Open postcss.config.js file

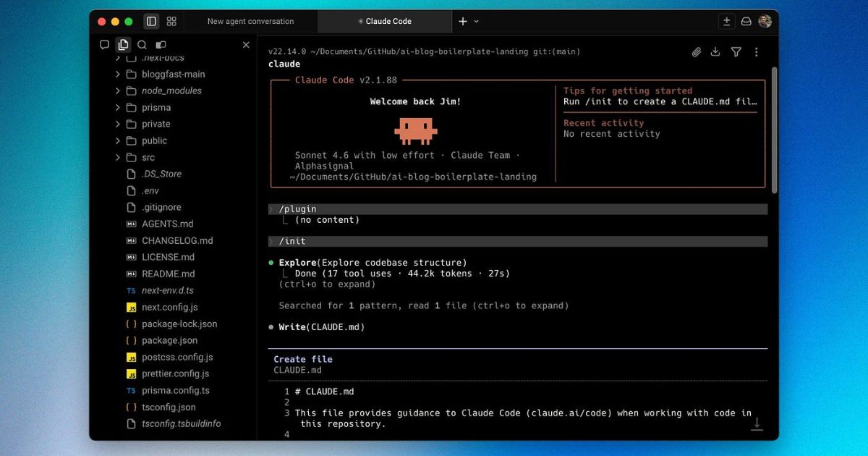177,358
